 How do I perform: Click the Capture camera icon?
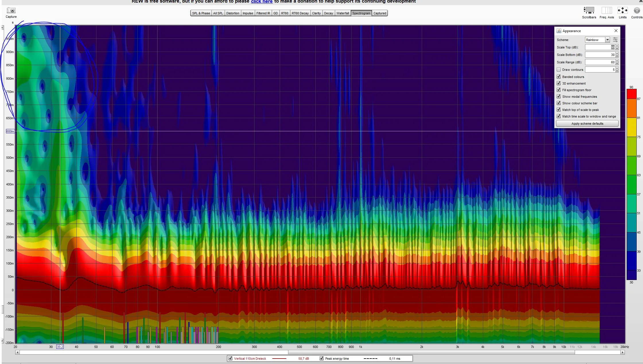(x=11, y=11)
